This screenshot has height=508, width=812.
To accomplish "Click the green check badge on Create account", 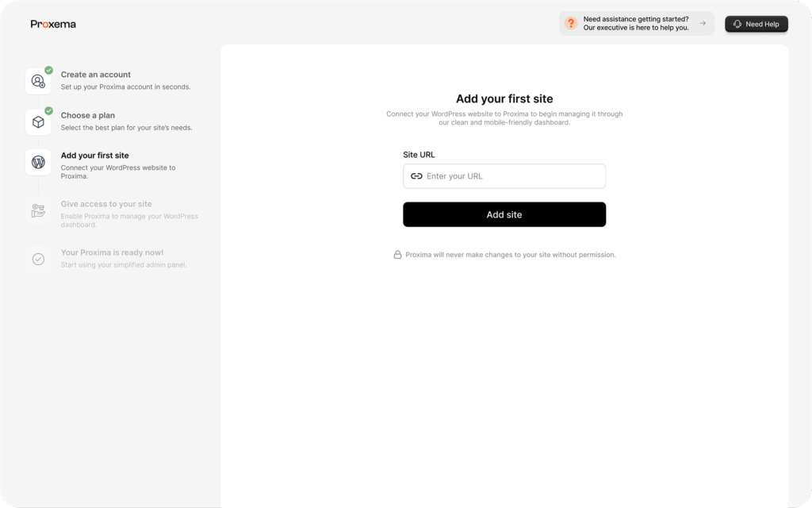I will (48, 70).
